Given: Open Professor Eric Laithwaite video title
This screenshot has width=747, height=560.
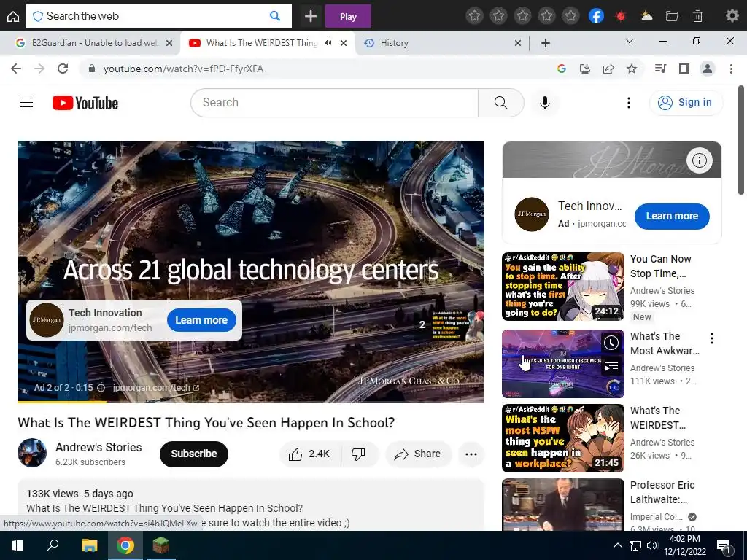Looking at the screenshot, I should coord(662,492).
